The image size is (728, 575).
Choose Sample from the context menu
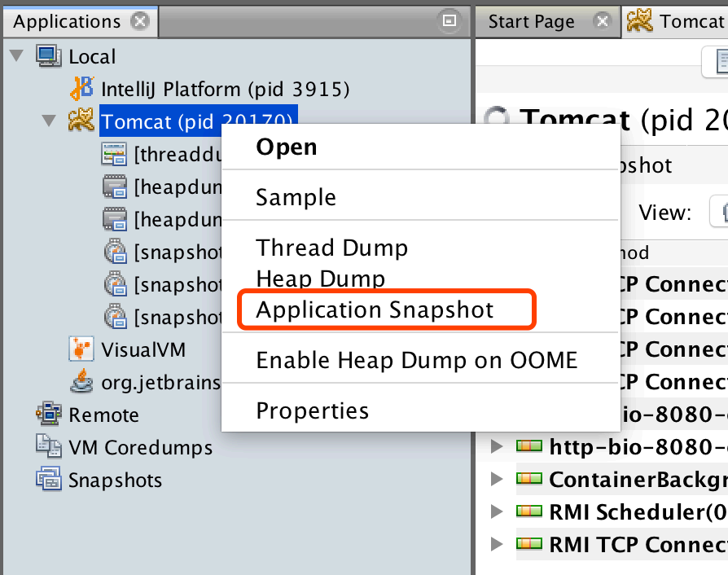421,197
